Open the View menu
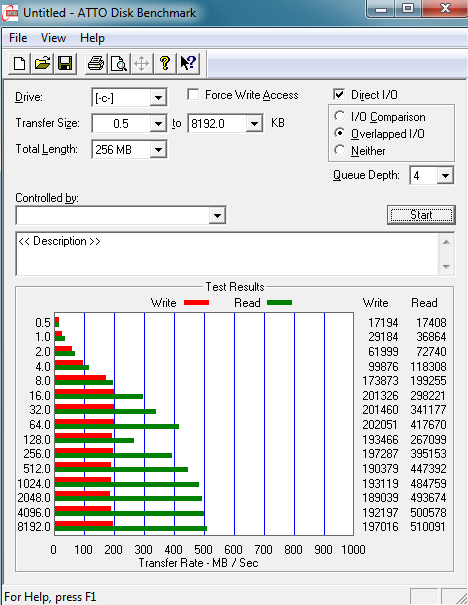 pos(53,38)
